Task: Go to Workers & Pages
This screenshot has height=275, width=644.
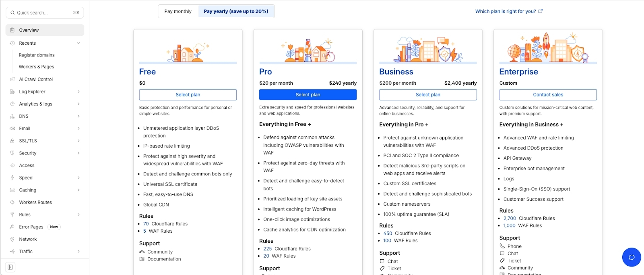Action: coord(36,67)
